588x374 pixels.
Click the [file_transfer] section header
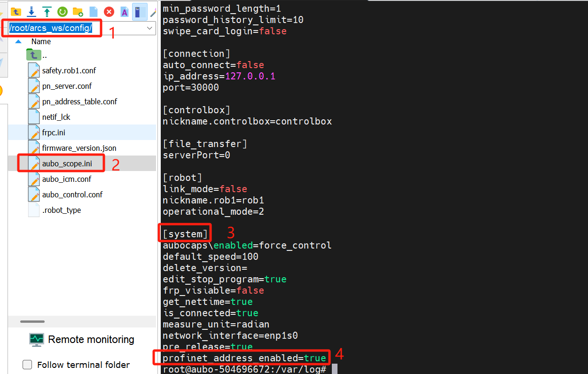point(205,144)
